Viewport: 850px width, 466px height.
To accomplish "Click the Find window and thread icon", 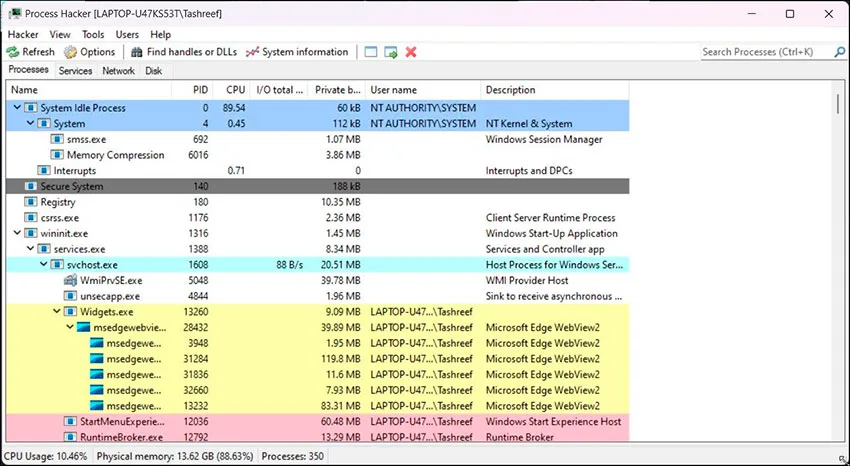I will click(x=391, y=52).
